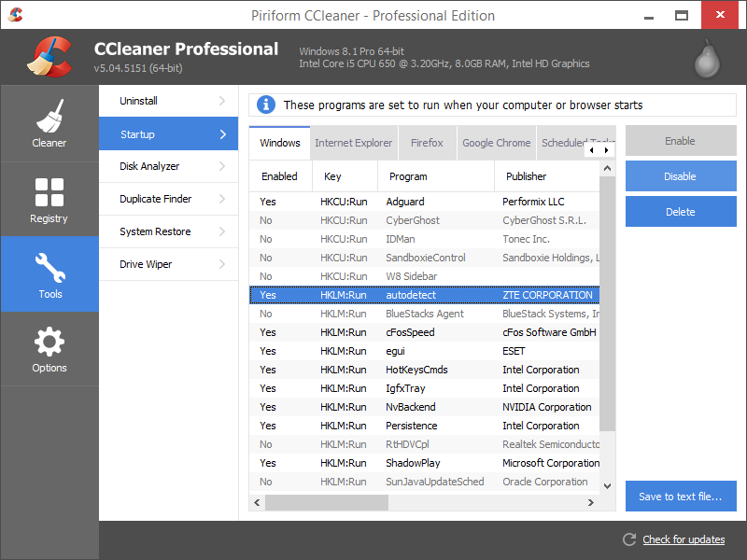This screenshot has width=747, height=560.
Task: Click the horizontal scrollbar right arrow
Action: click(x=591, y=502)
